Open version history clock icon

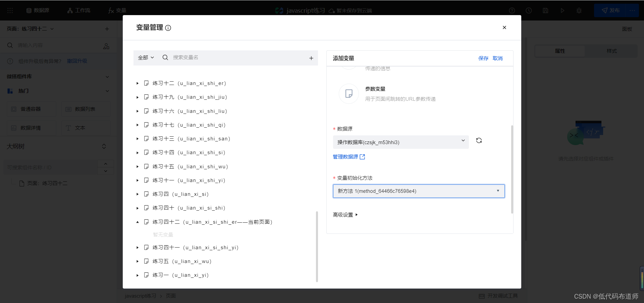click(529, 10)
